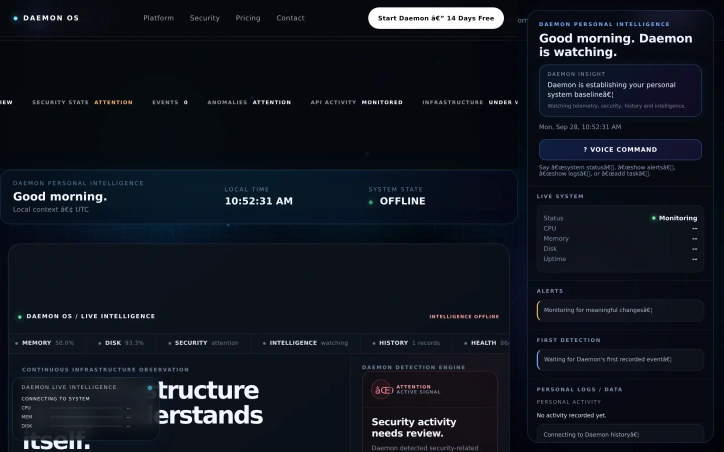Click the Monitoring status in Live System
724x452 pixels.
(x=674, y=218)
